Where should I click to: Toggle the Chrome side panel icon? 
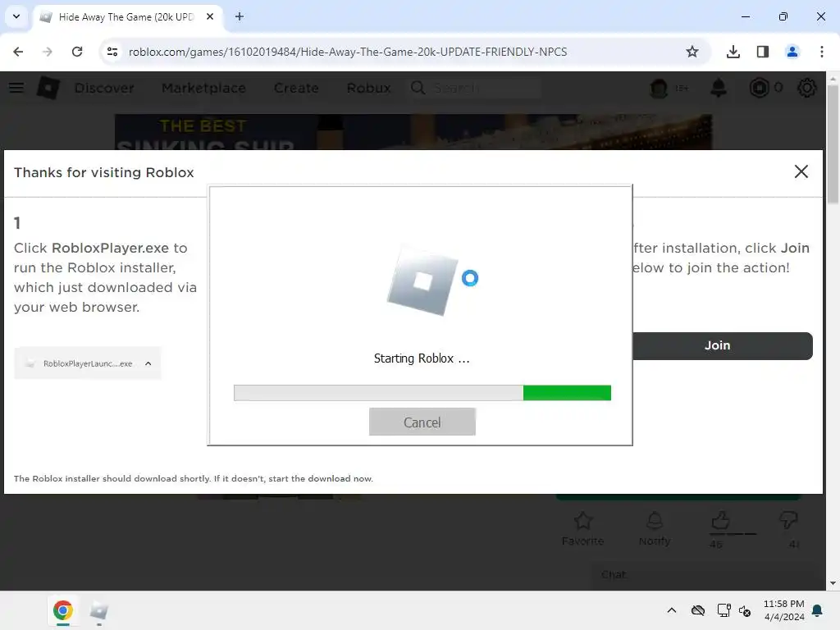tap(763, 52)
